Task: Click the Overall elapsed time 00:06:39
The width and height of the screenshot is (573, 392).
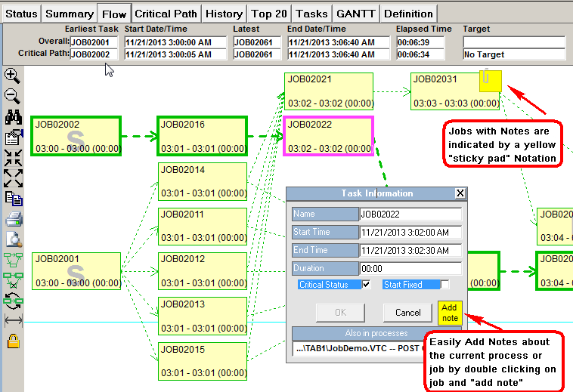Action: [x=420, y=42]
